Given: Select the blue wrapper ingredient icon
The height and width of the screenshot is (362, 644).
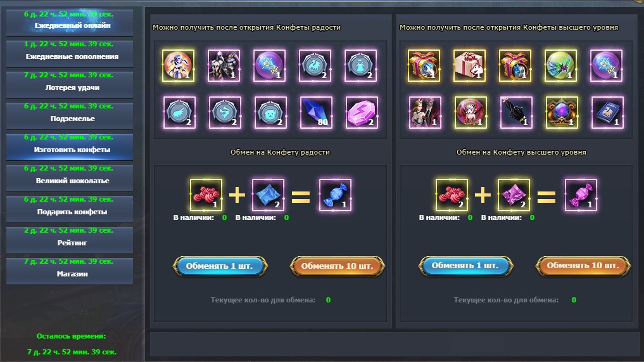Looking at the screenshot, I should pyautogui.click(x=268, y=195).
